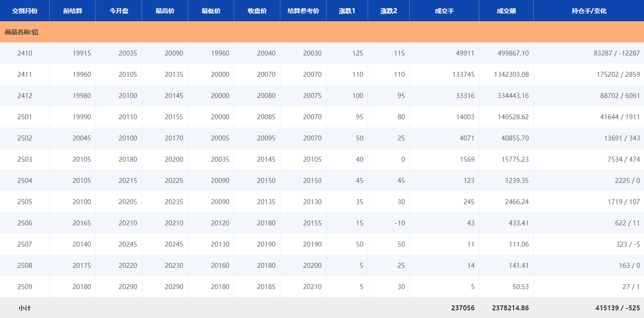The image size is (644, 318).
Task: Click the 涨跌2 column header
Action: [388, 11]
